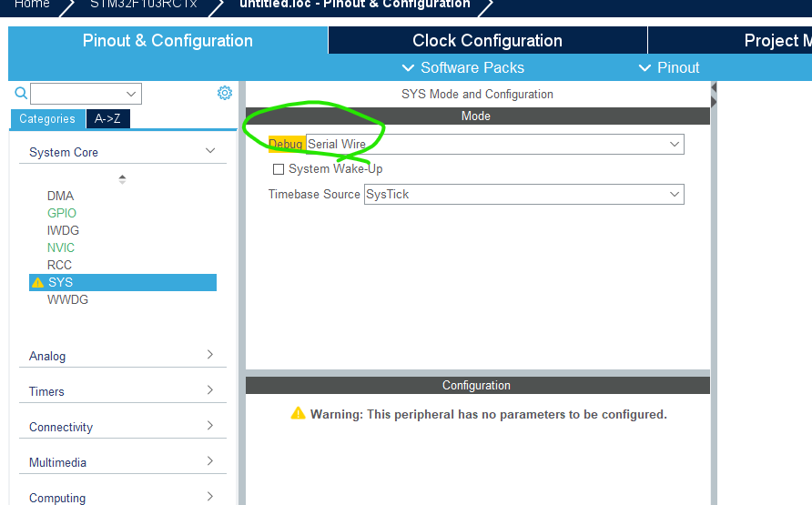Image resolution: width=812 pixels, height=505 pixels.
Task: Click the search magnifier icon
Action: coord(21,93)
